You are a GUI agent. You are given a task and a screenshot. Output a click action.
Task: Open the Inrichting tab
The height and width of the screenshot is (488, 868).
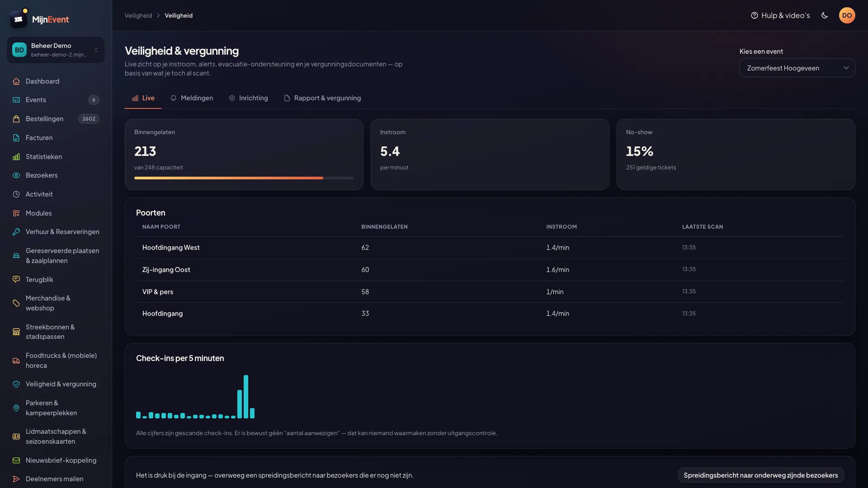248,98
